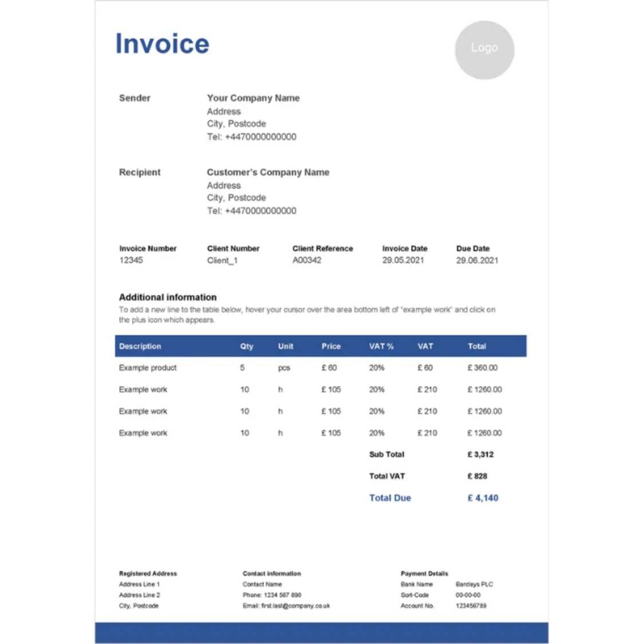Click the Description column header
This screenshot has width=644, height=644.
tap(140, 346)
